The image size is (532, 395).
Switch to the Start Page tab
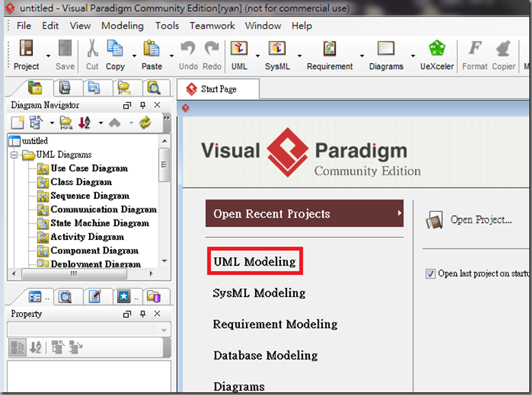pyautogui.click(x=218, y=89)
